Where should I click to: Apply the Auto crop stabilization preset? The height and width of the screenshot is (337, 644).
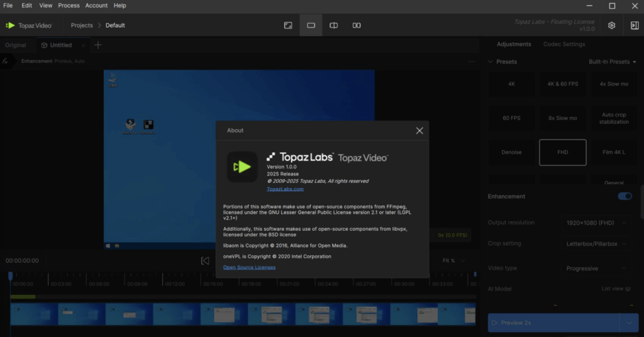click(x=614, y=118)
